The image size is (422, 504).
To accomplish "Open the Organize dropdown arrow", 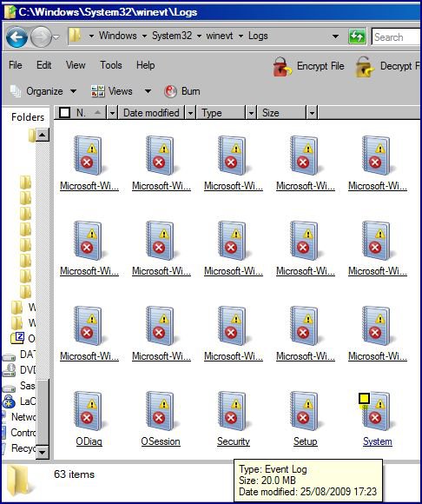I will [x=73, y=91].
